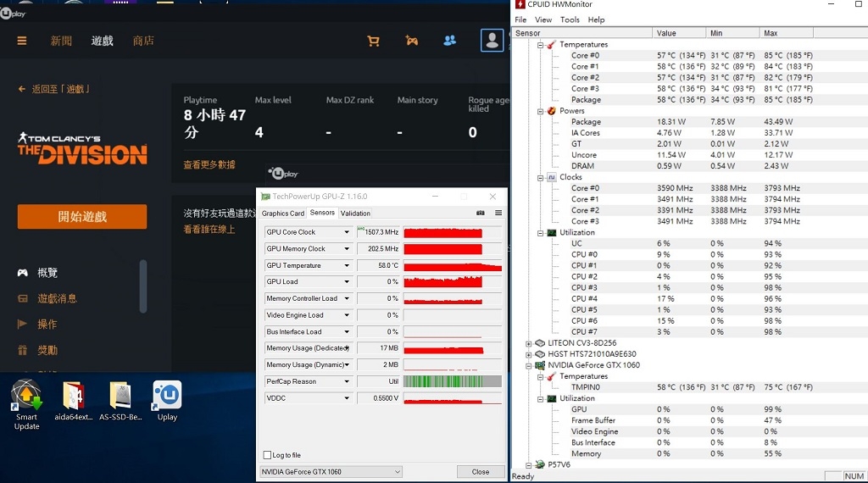The width and height of the screenshot is (868, 483).
Task: Open GPU Memory Clock sensor dropdown
Action: tap(347, 248)
